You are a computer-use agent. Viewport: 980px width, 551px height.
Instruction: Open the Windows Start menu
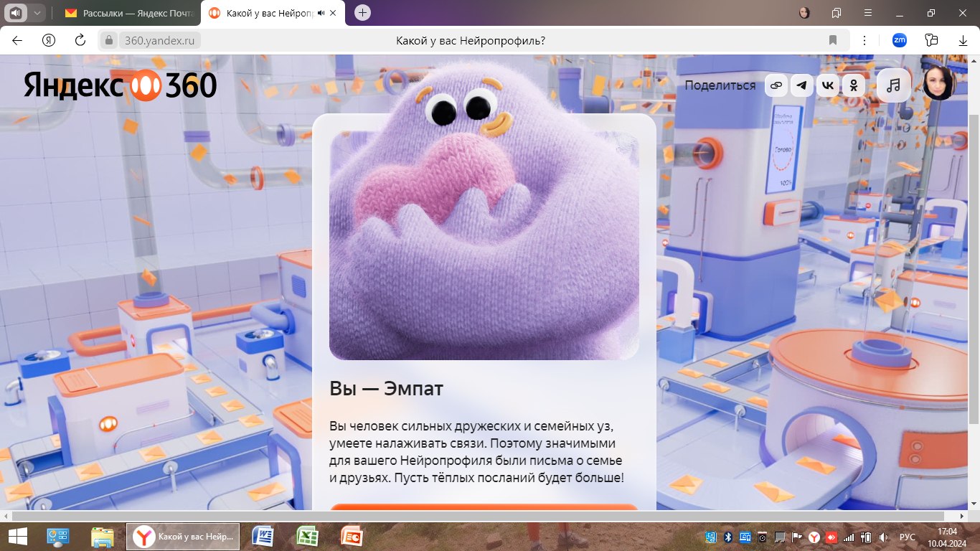(x=17, y=537)
